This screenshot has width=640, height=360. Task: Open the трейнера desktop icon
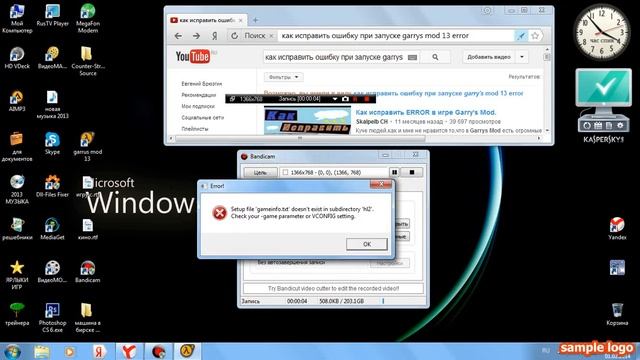[x=17, y=314]
